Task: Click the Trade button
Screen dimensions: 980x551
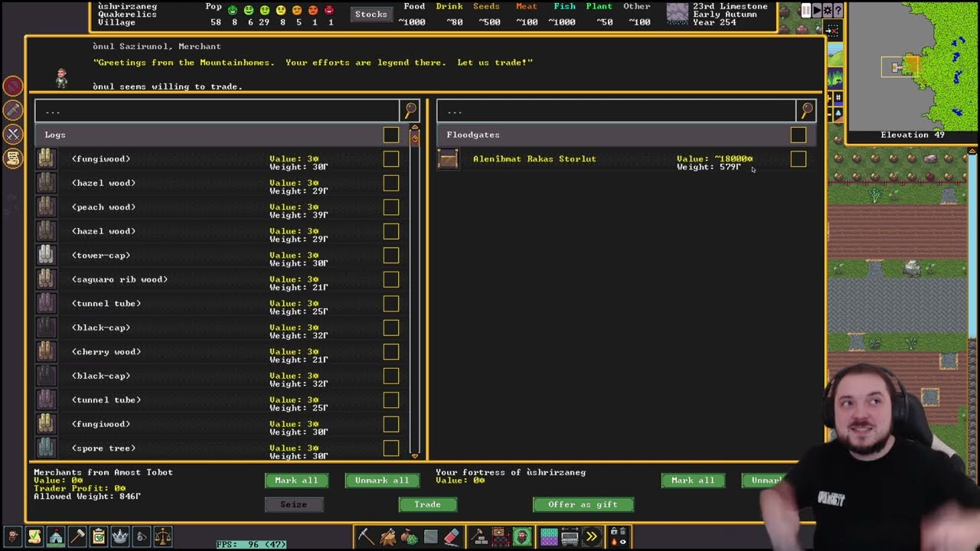Action: click(427, 504)
